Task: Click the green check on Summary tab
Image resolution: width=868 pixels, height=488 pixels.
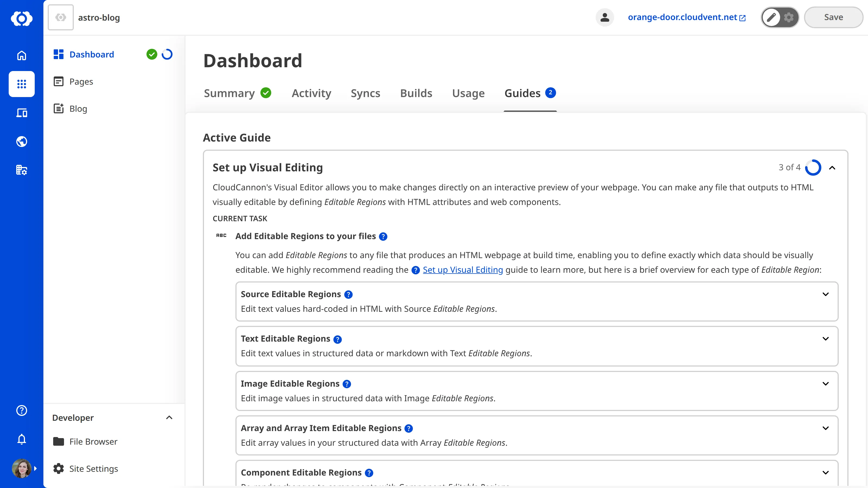Action: click(x=266, y=93)
